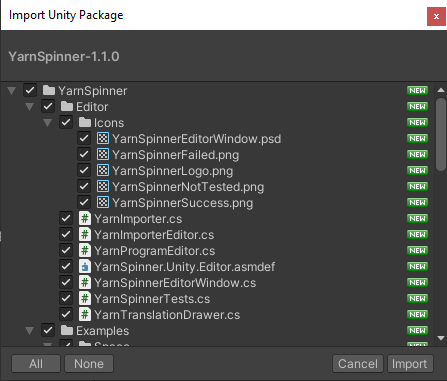
Task: Uncheck the Editor folder checkbox
Action: pos(48,107)
